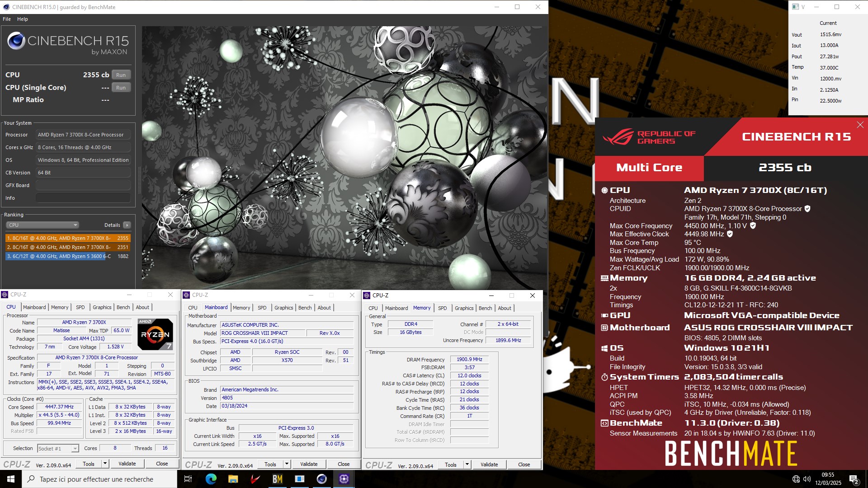Click the ranking Details arrow button
The image size is (868, 488).
(x=127, y=225)
